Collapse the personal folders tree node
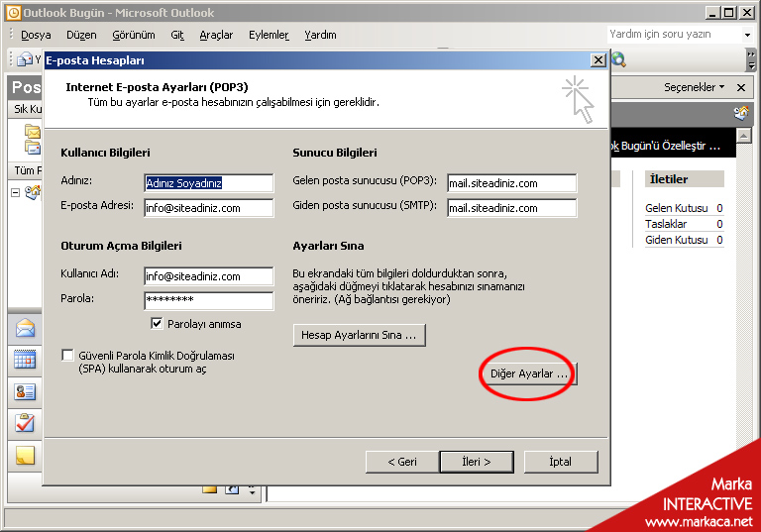The height and width of the screenshot is (532, 761). click(x=16, y=193)
